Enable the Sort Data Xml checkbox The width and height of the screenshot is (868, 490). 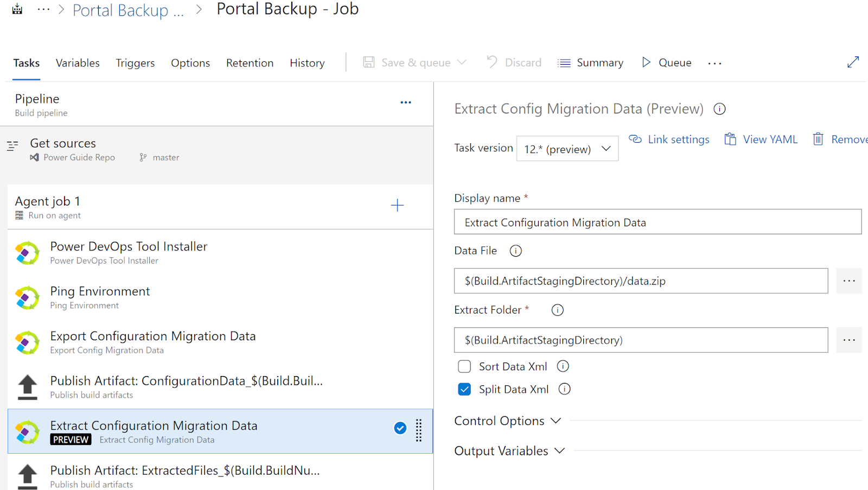tap(464, 367)
